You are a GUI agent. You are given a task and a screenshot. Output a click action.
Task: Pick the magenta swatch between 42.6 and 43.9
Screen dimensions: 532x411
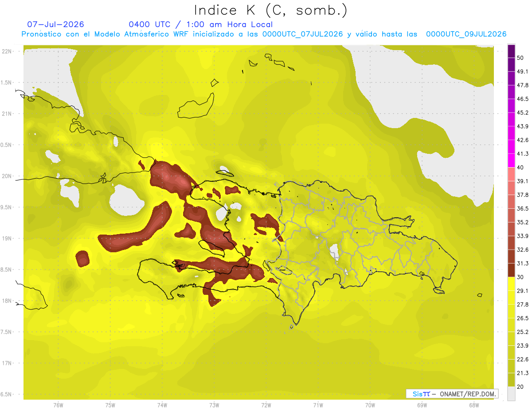511,133
